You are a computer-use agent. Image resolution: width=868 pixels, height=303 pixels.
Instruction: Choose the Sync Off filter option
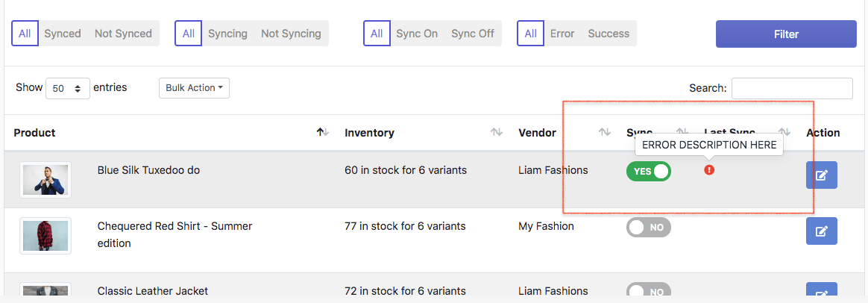pos(473,34)
